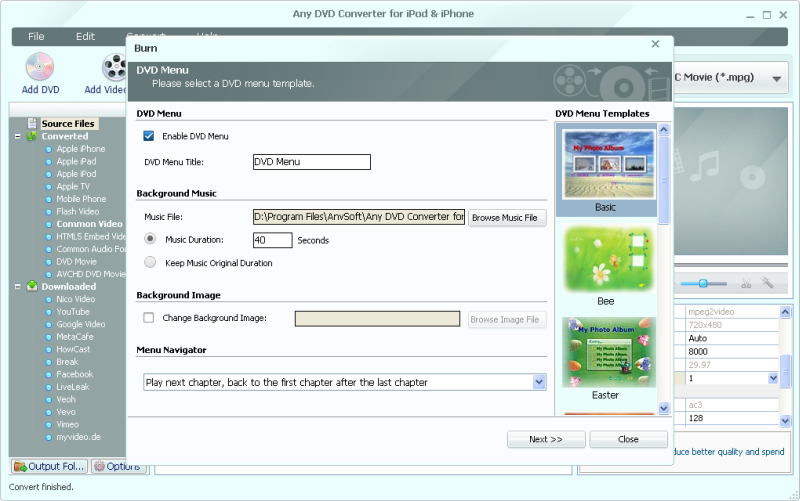Select Break under Downloaded
Viewport: 800px width, 501px height.
click(x=67, y=362)
